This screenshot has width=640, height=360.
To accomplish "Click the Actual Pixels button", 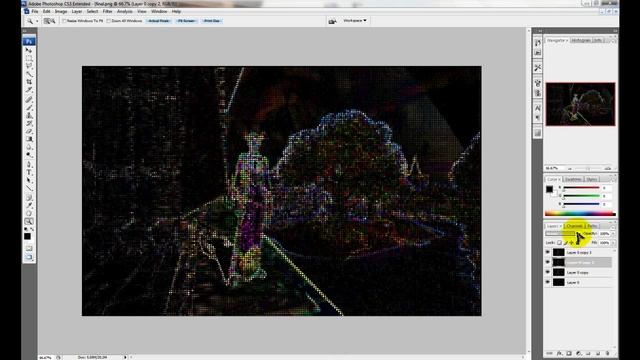I will pyautogui.click(x=159, y=21).
